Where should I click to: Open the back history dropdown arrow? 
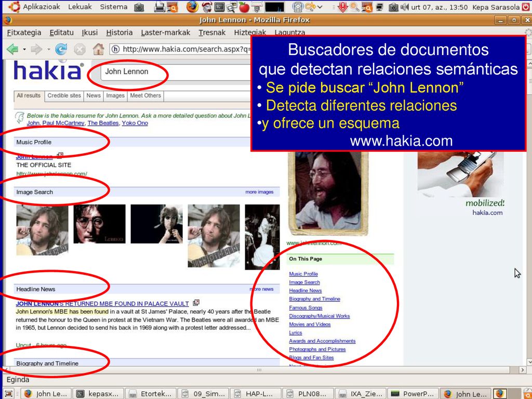pos(24,49)
